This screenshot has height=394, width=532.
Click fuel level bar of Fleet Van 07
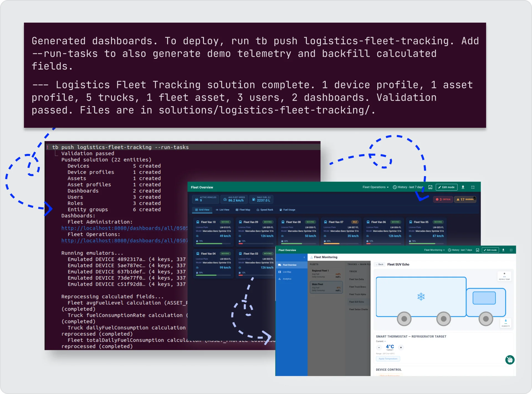coord(341,244)
